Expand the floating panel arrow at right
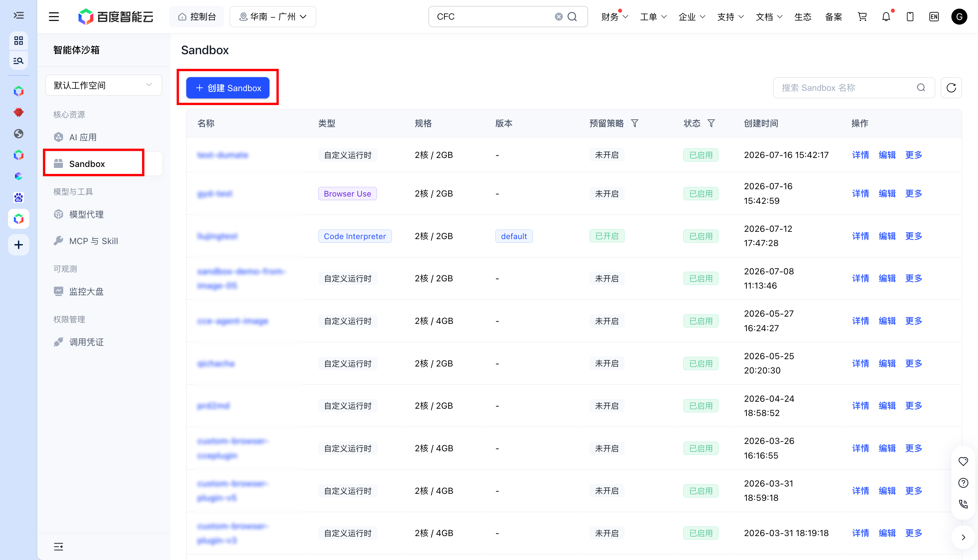The width and height of the screenshot is (978, 560). coord(963,537)
